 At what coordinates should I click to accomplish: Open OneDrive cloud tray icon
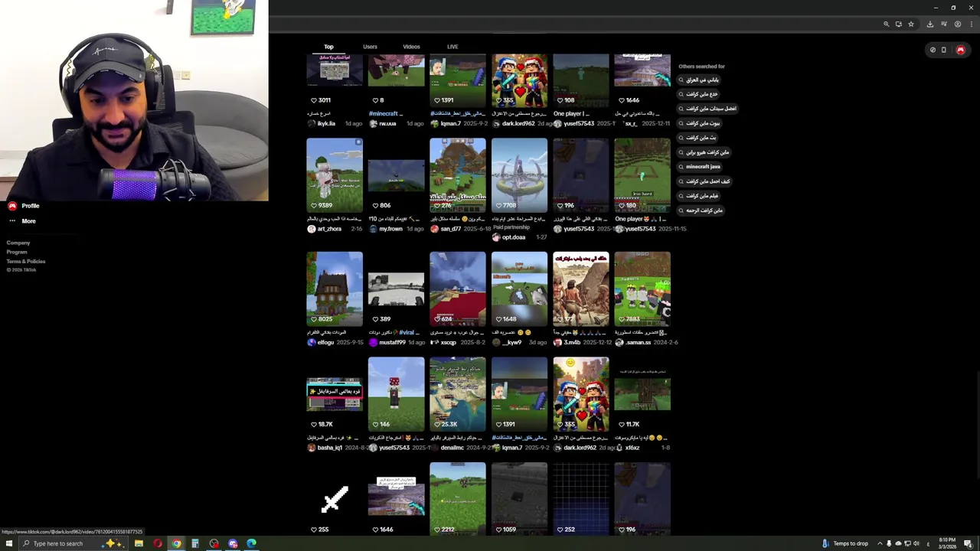coord(898,543)
